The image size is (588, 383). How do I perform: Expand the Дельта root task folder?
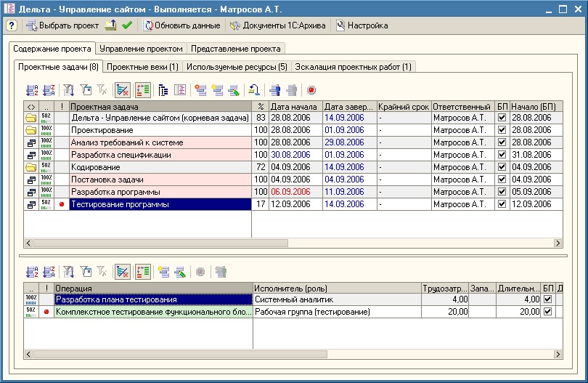pyautogui.click(x=31, y=118)
